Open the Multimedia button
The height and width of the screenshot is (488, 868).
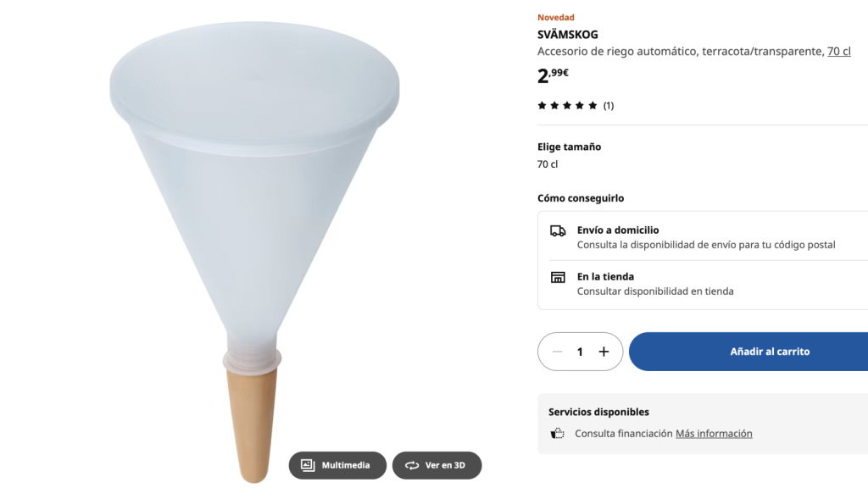(337, 465)
